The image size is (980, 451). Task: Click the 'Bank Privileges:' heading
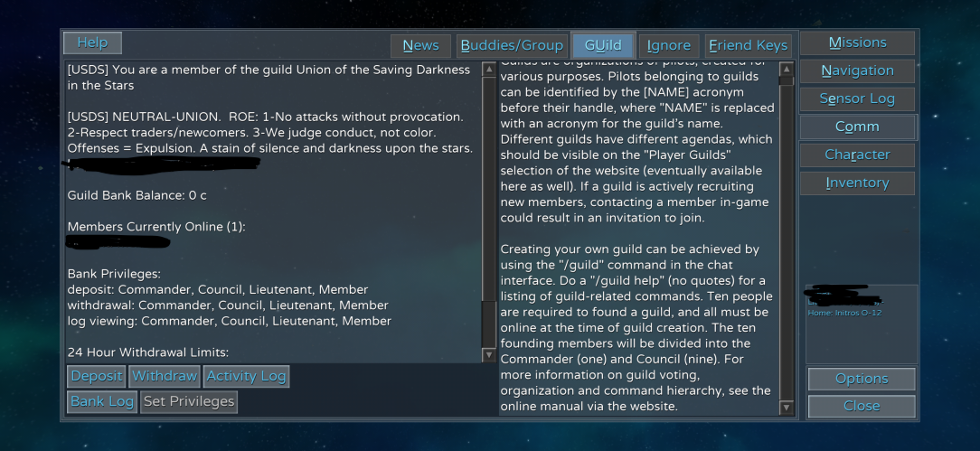click(x=115, y=274)
